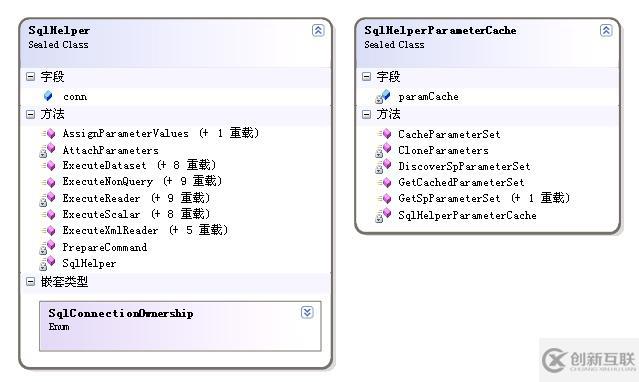This screenshot has height=382, width=639.
Task: Click the SqlHelperParameterCache constructor icon
Action: [383, 215]
